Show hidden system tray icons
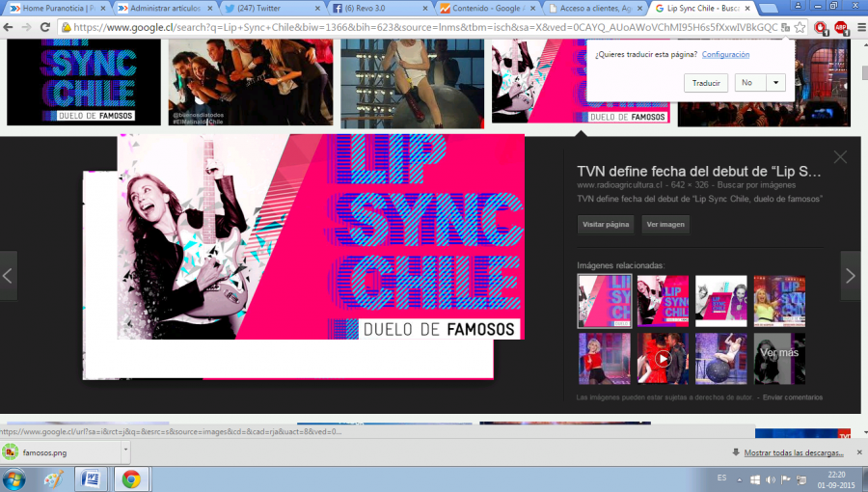This screenshot has height=492, width=868. (x=740, y=479)
